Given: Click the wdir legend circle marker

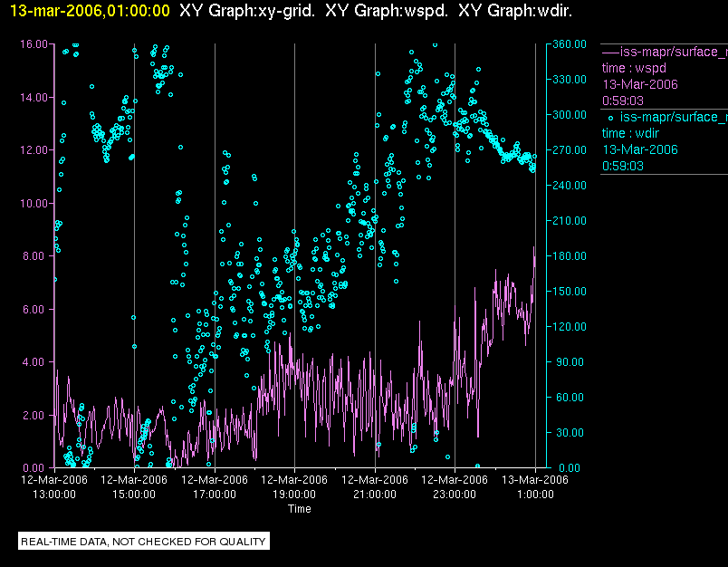Looking at the screenshot, I should coord(610,118).
